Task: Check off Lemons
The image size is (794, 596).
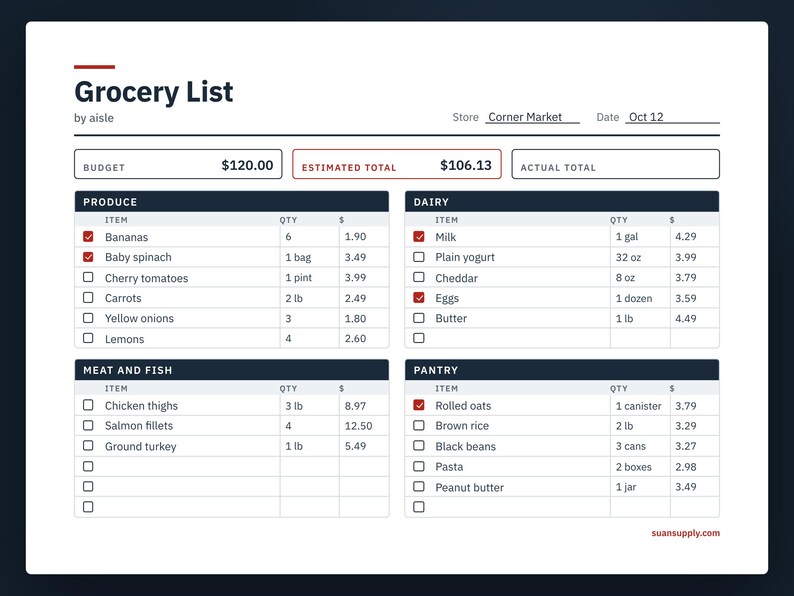Action: (88, 338)
